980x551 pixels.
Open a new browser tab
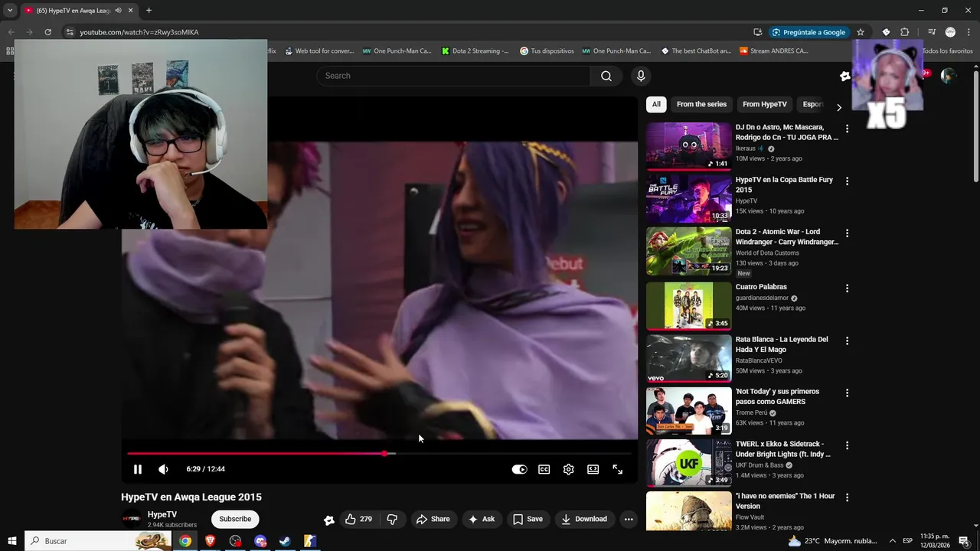149,11
